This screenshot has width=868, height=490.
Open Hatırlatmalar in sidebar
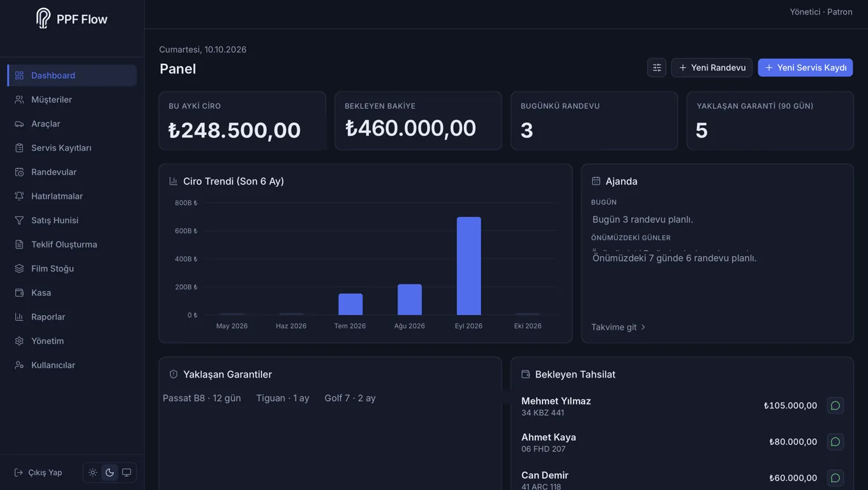coord(72,196)
